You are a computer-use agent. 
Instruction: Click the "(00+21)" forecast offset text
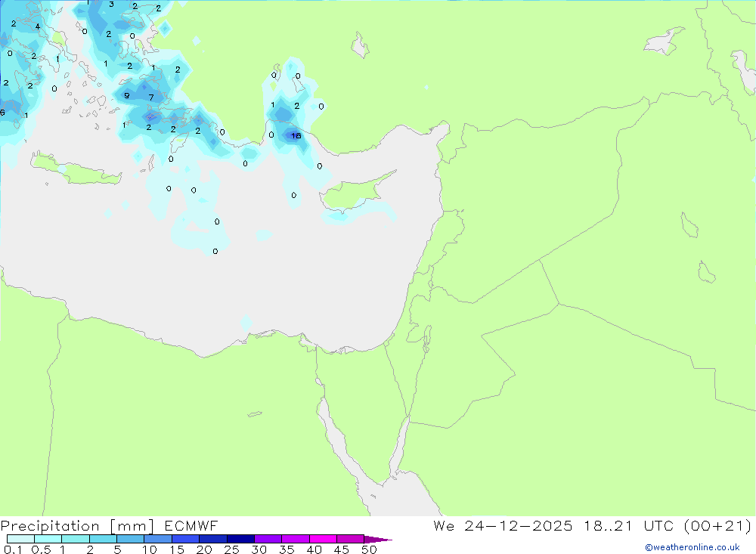click(717, 525)
